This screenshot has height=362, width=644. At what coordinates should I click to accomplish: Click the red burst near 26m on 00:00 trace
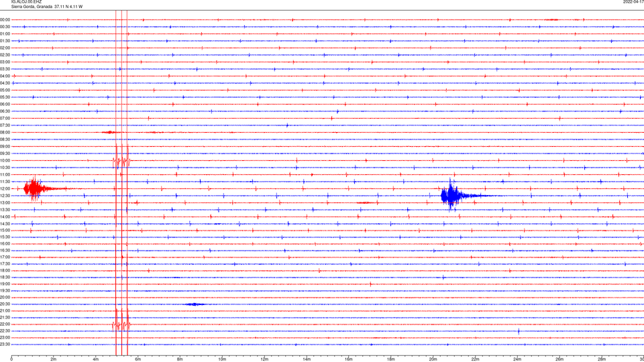[551, 19]
